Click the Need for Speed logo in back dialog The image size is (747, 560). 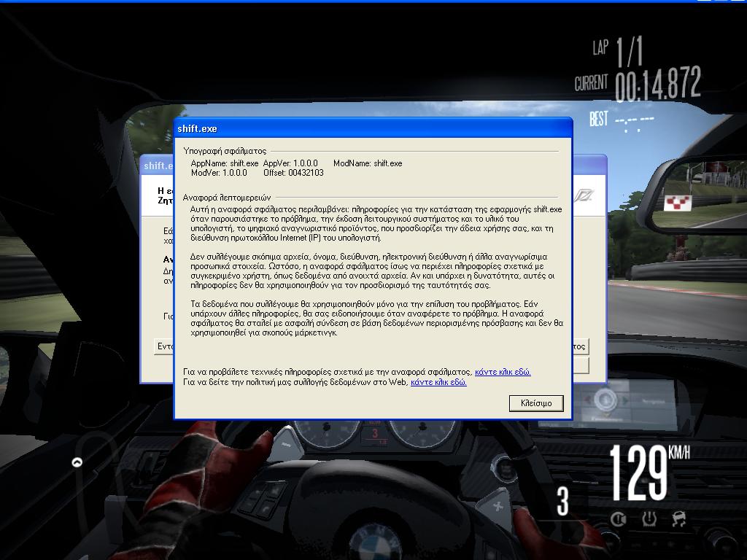click(x=583, y=195)
